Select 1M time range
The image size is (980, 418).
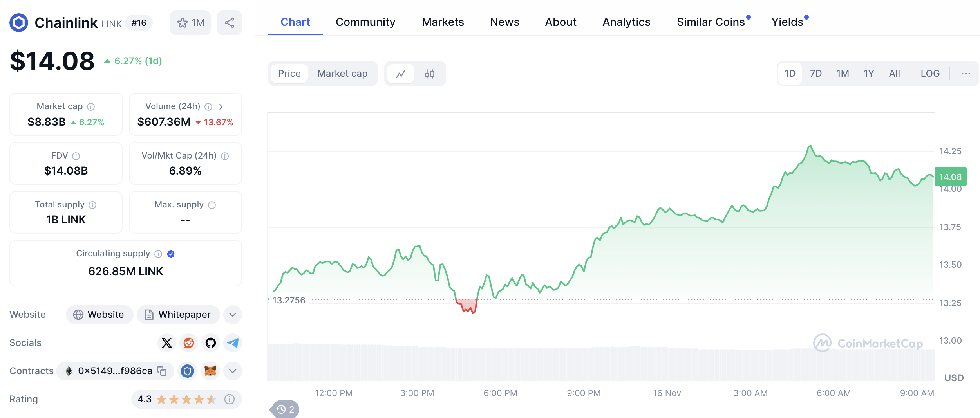pyautogui.click(x=843, y=74)
